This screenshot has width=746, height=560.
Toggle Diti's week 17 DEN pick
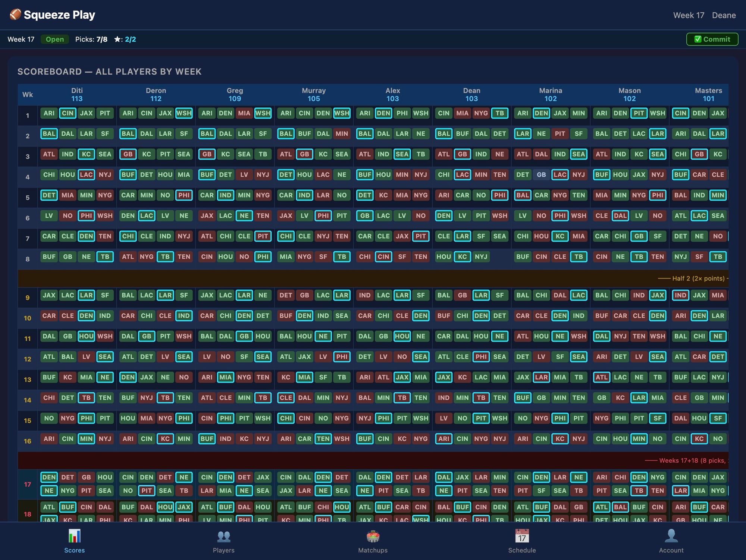(49, 477)
